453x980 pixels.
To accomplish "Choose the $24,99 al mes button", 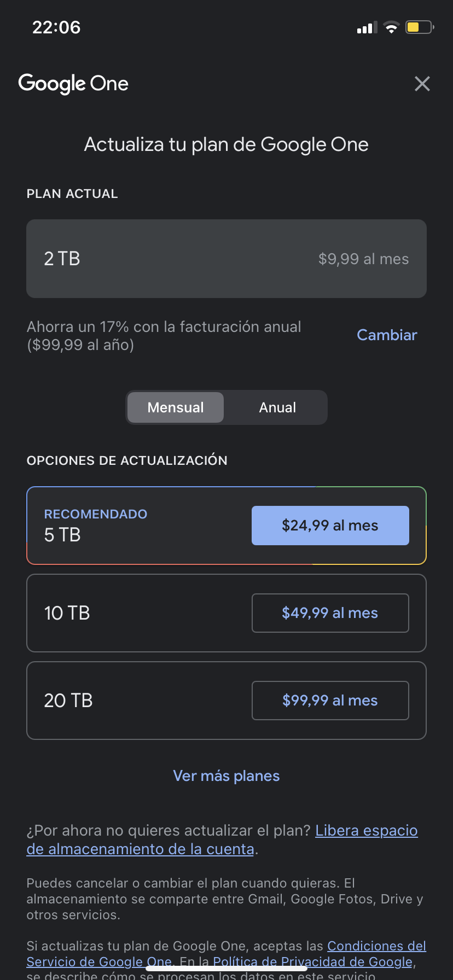I will [x=330, y=526].
